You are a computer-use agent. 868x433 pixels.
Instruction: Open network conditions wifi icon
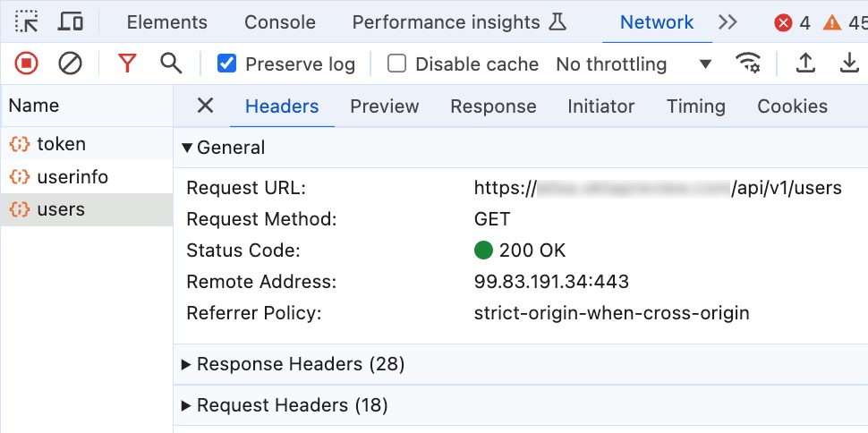tap(747, 64)
